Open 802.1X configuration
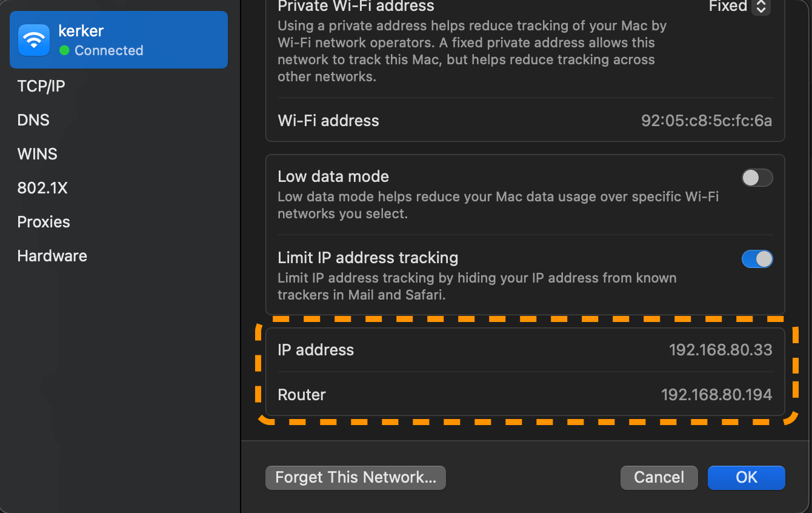Viewport: 812px width, 513px height. (x=42, y=187)
